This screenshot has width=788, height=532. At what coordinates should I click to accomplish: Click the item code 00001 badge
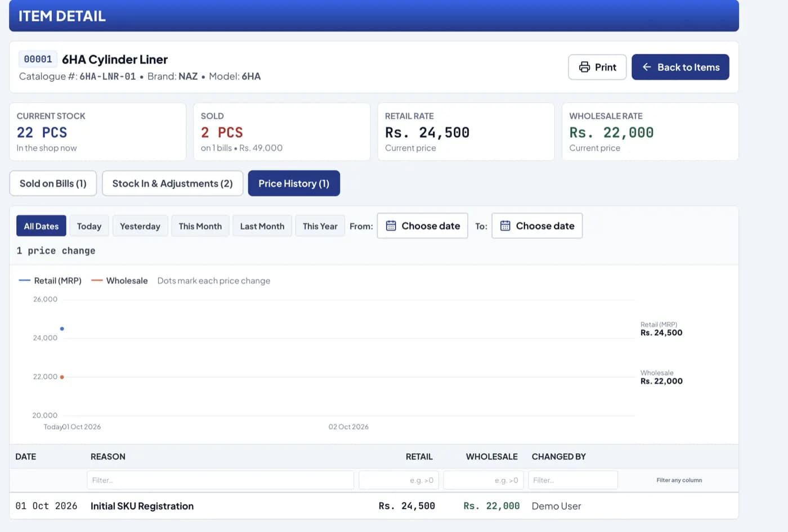[x=38, y=59]
